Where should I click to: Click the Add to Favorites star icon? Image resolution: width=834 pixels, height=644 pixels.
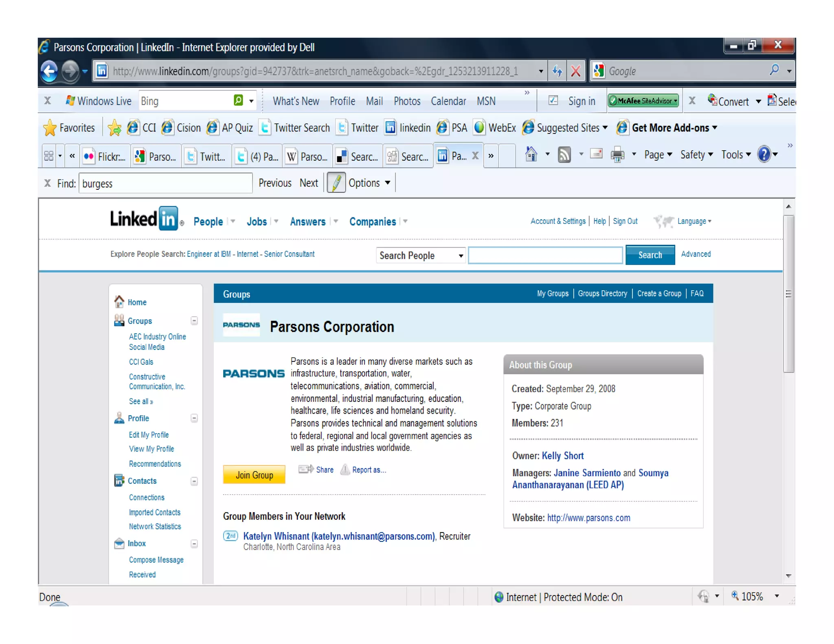pos(114,128)
